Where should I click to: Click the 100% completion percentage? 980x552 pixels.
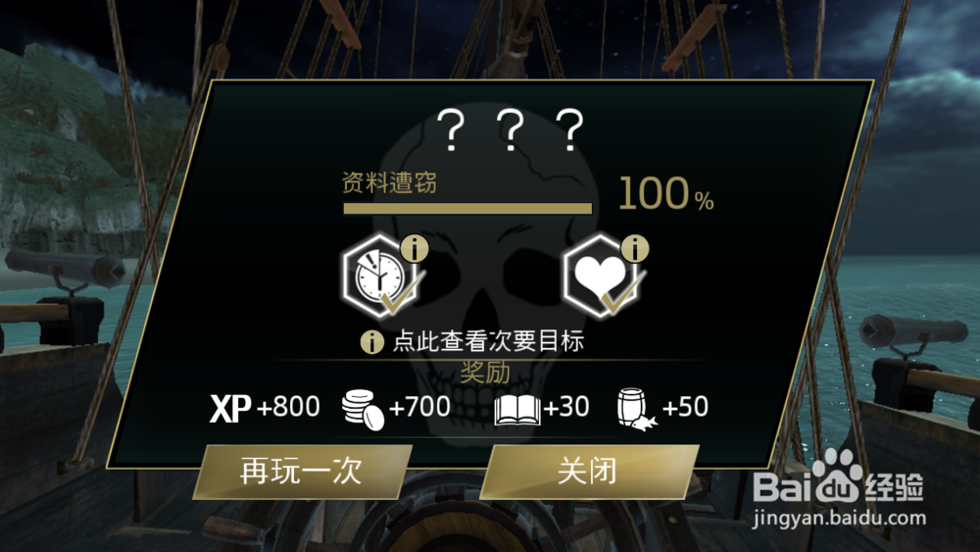(x=665, y=193)
